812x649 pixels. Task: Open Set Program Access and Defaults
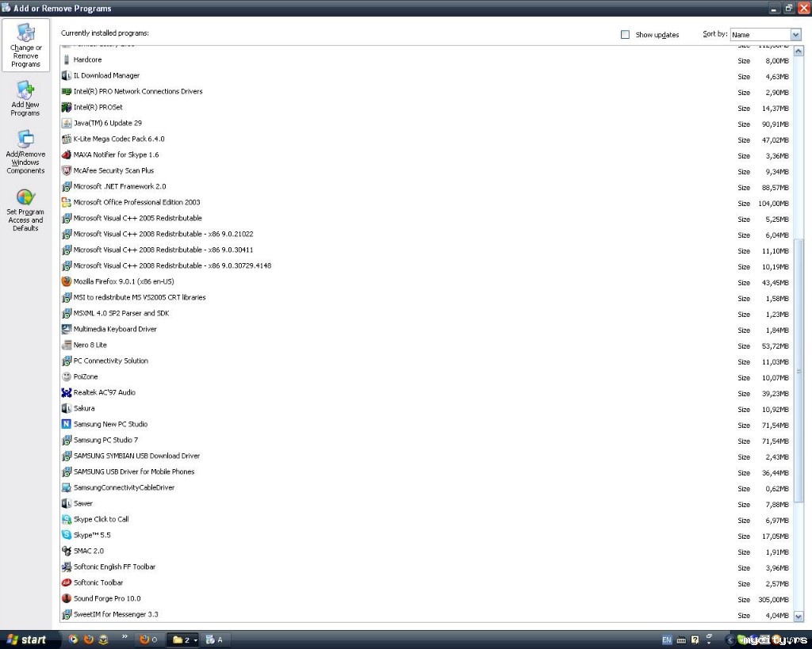tap(25, 210)
